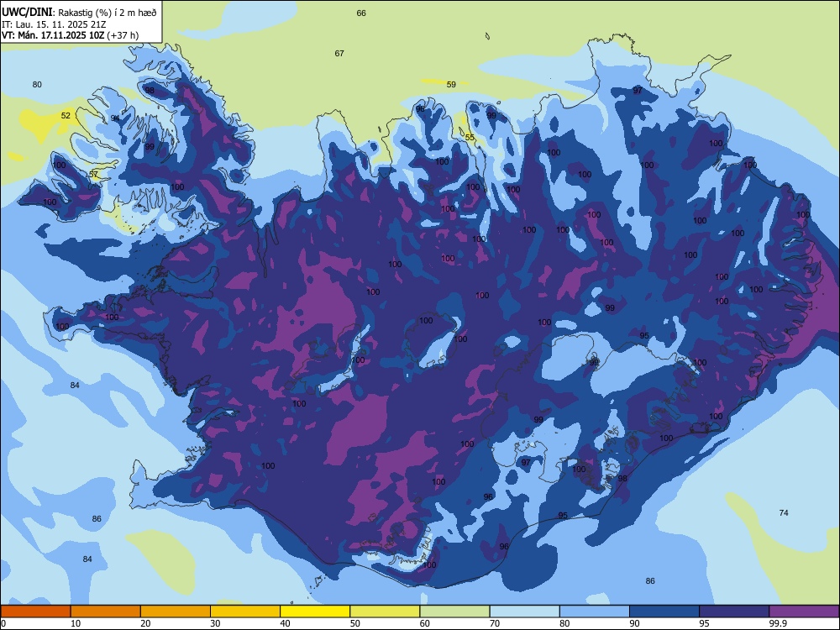
Task: Select the 90–95 dark blue legend swatch
Action: pos(664,612)
